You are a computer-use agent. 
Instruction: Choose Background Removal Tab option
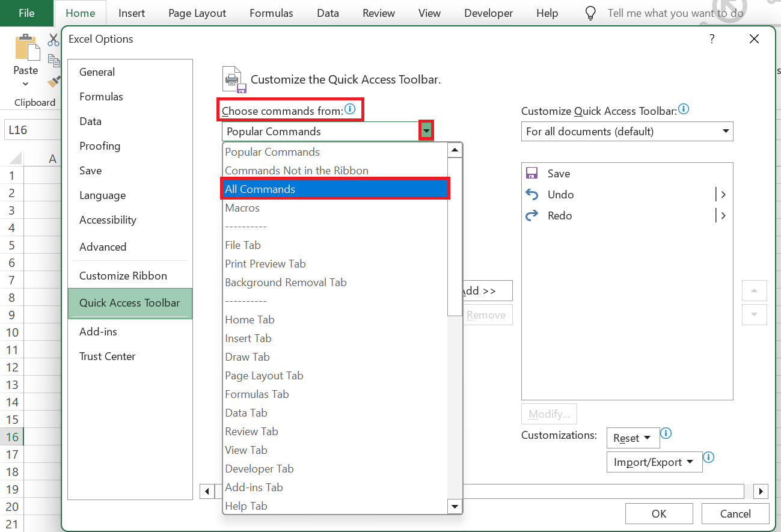pyautogui.click(x=335, y=283)
